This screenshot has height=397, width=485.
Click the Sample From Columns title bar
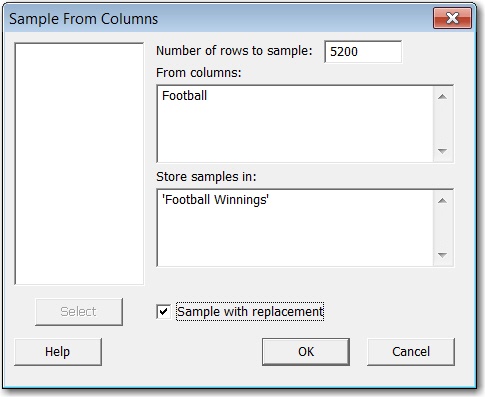217,18
